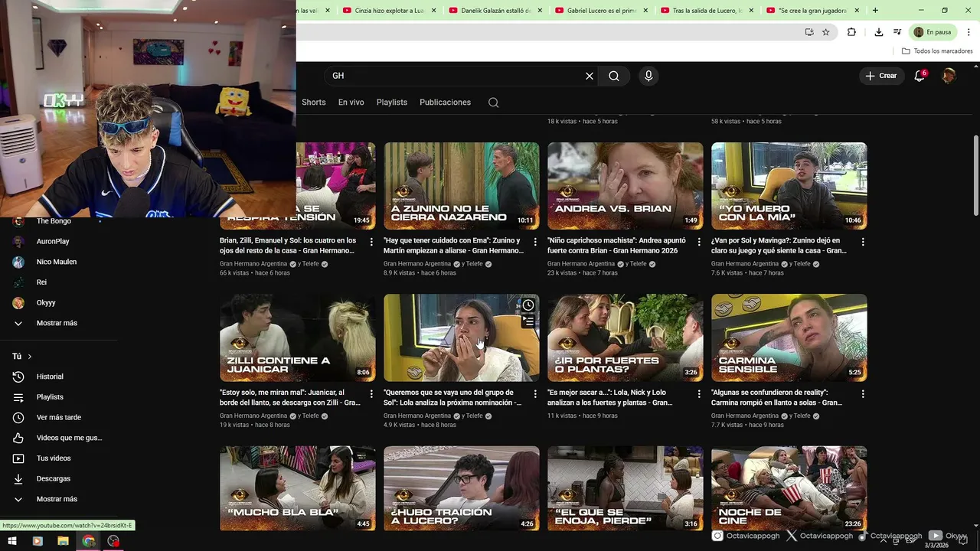Open File Explorer from taskbar
The height and width of the screenshot is (551, 980).
(x=63, y=541)
